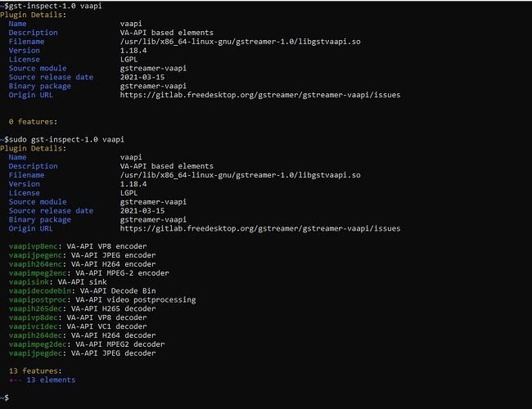Click the '0 features:' summary text

pyautogui.click(x=34, y=122)
